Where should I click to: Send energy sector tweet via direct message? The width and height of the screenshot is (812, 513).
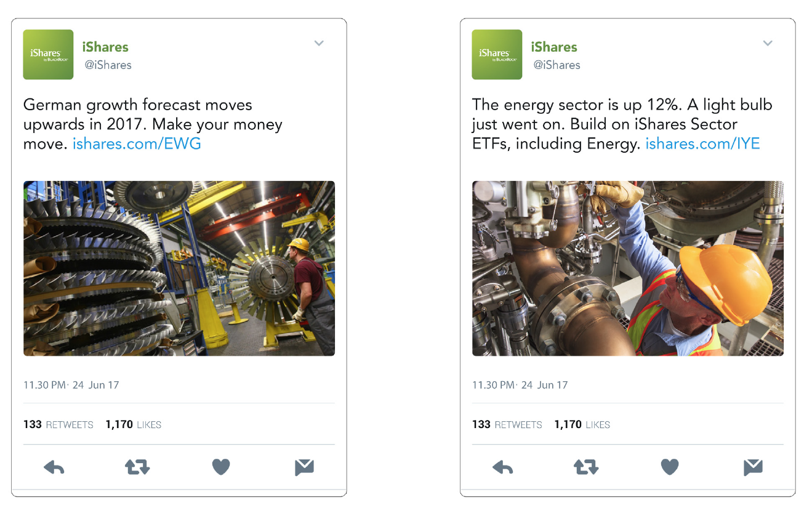coord(753,467)
